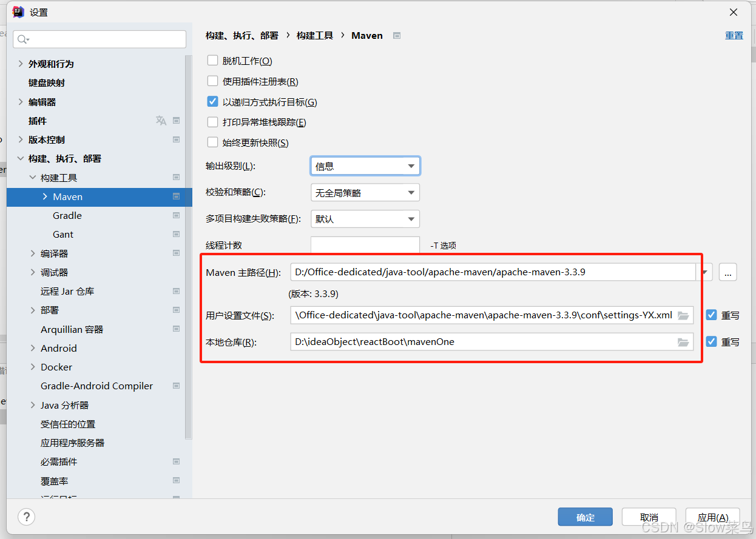Click the project-level icon on 远程 Jar 仓库 row
This screenshot has width=756, height=539.
click(176, 291)
